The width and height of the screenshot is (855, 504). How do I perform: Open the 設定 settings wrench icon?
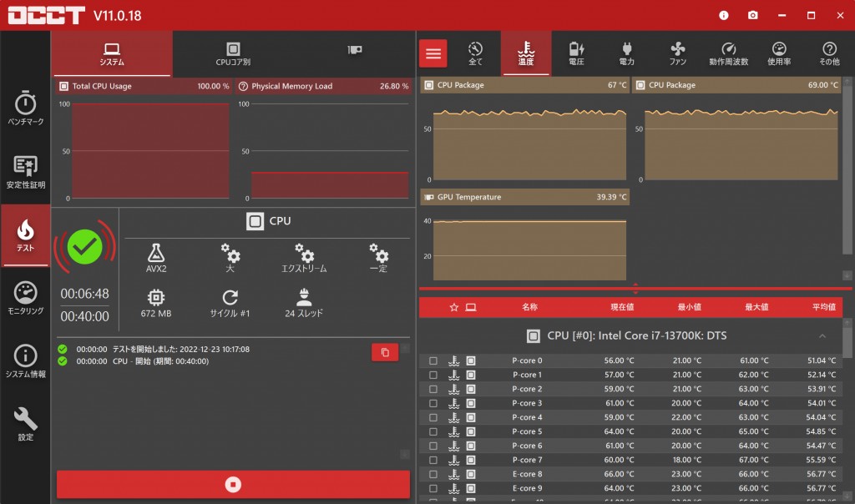coord(25,424)
